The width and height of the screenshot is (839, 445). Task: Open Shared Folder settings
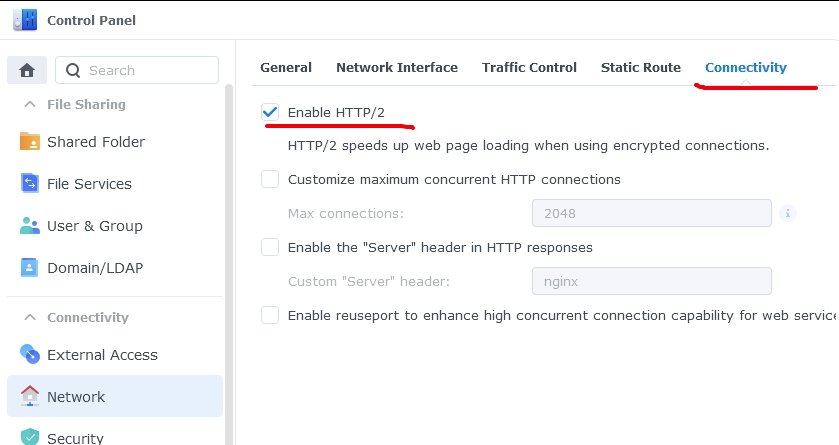point(95,142)
